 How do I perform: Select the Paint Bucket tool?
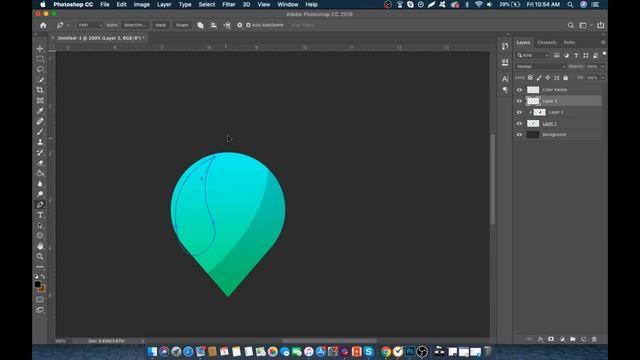[40, 173]
